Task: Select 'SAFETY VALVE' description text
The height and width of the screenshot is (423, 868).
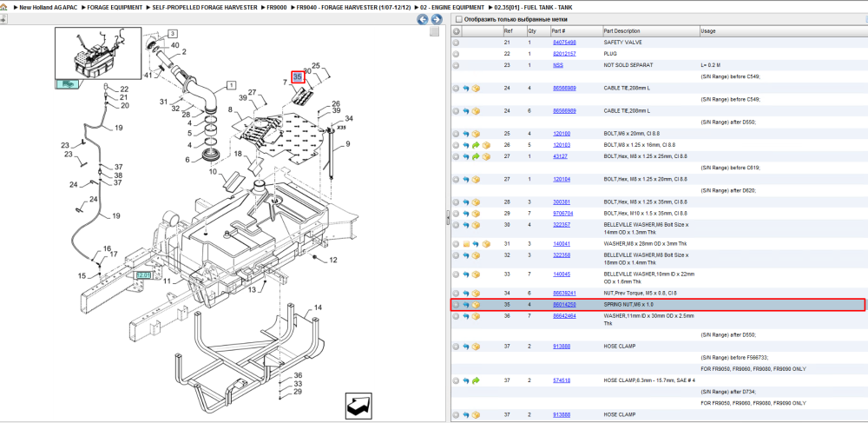Action: [622, 43]
